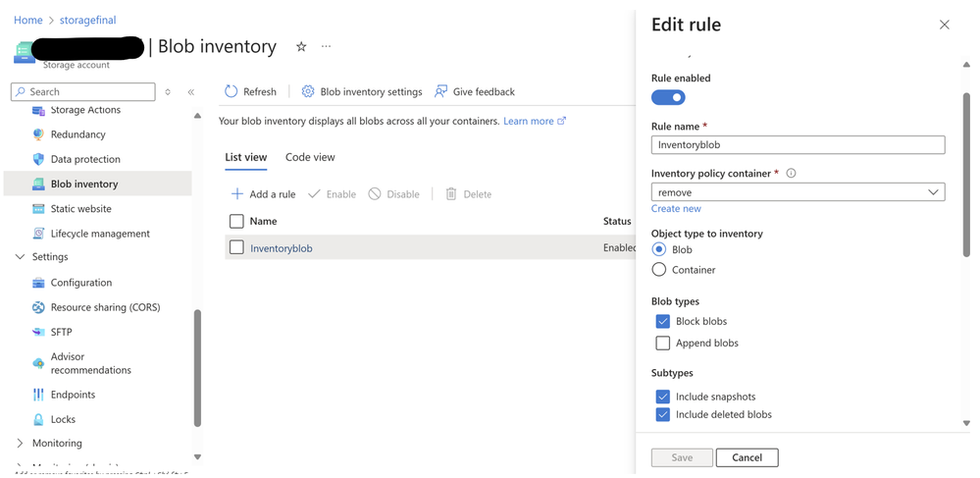Image resolution: width=980 pixels, height=478 pixels.
Task: Click the Configuration toolbox icon
Action: point(39,283)
